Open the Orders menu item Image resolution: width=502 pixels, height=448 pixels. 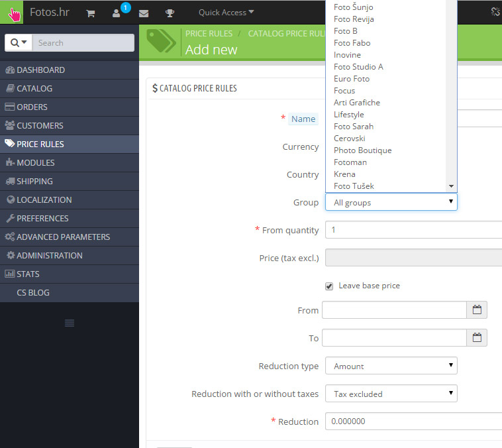70,107
